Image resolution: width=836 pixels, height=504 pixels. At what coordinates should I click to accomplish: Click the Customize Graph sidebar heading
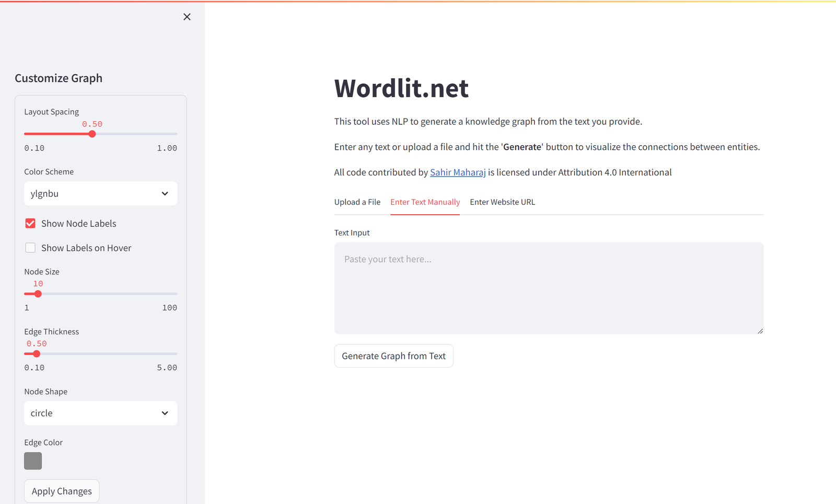tap(59, 78)
